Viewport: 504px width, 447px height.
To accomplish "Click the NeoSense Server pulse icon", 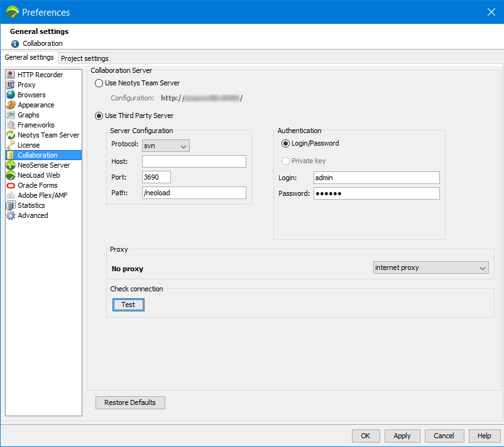I will tap(11, 165).
